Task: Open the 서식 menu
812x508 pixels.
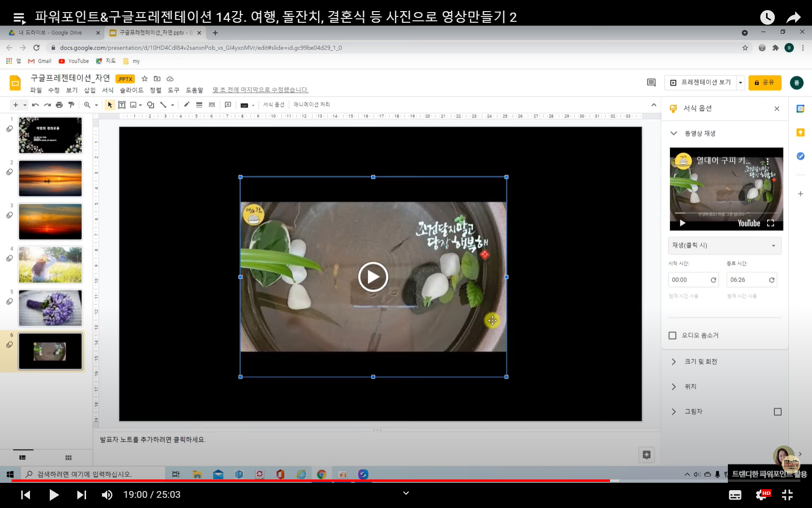Action: click(108, 90)
